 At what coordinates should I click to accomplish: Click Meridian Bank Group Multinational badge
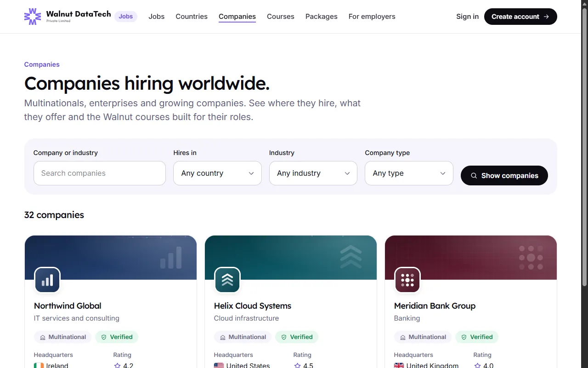point(423,337)
